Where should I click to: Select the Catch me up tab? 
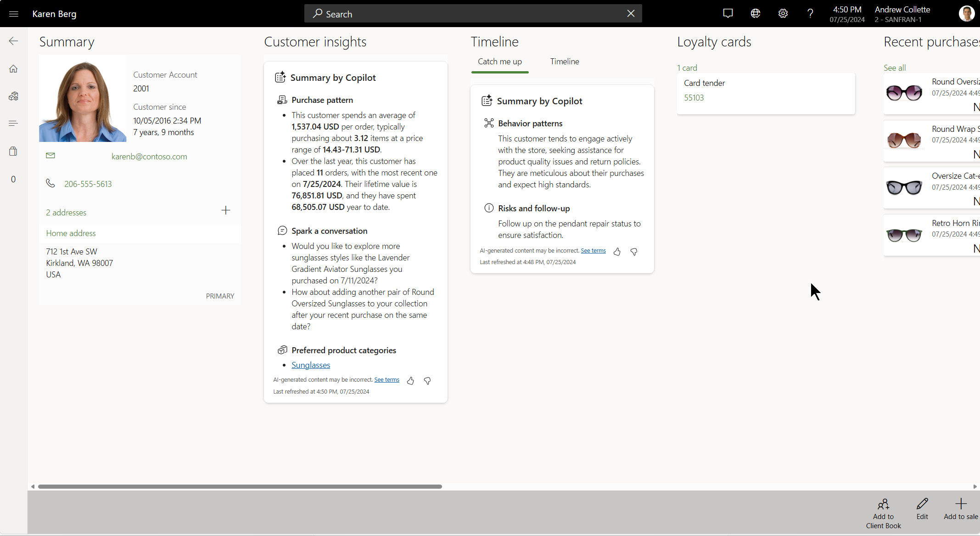click(x=500, y=62)
